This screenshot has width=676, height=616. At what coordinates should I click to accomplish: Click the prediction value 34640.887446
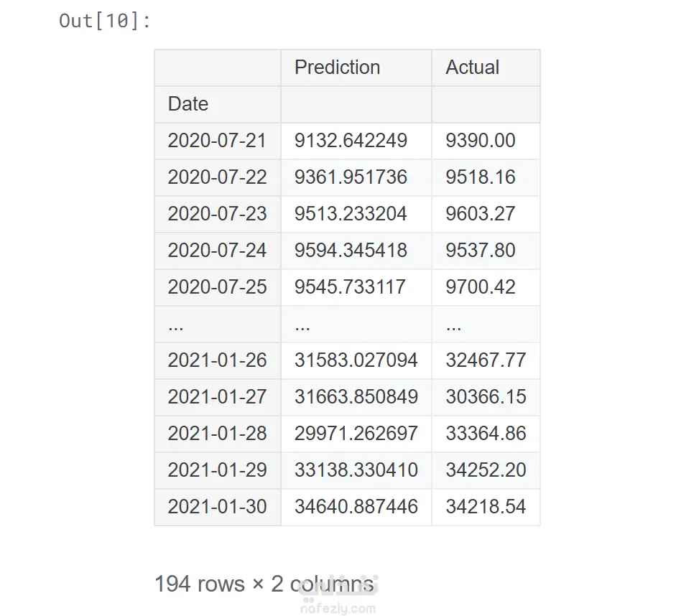click(356, 507)
